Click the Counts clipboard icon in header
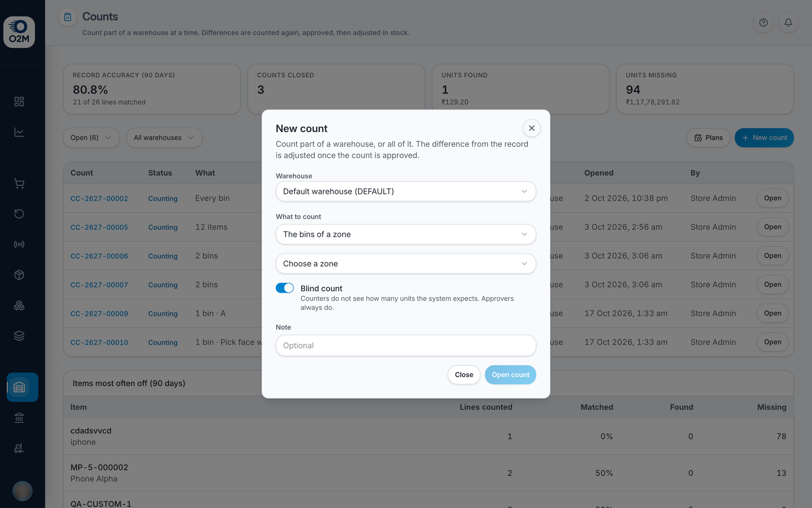 click(68, 17)
